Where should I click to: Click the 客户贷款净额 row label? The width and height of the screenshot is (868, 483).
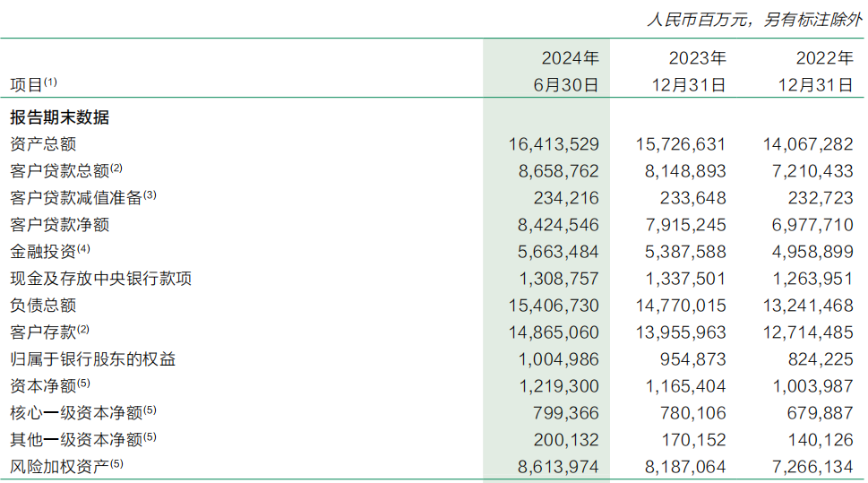pos(59,225)
